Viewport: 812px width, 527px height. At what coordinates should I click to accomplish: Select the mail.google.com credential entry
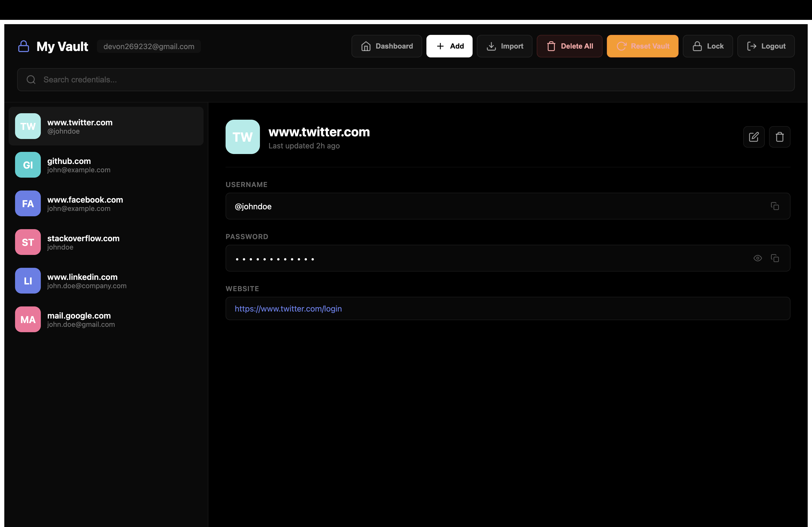(106, 319)
